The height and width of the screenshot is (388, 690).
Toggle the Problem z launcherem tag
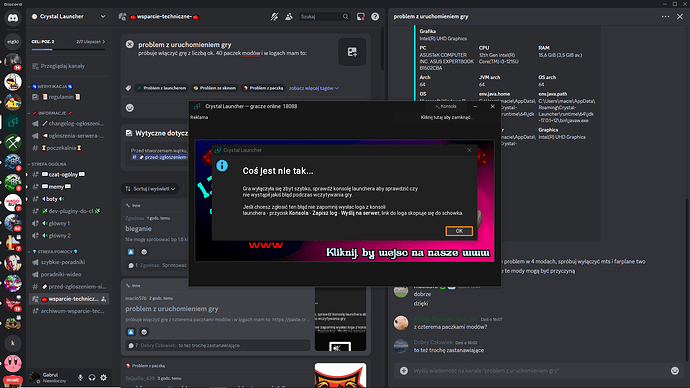161,88
